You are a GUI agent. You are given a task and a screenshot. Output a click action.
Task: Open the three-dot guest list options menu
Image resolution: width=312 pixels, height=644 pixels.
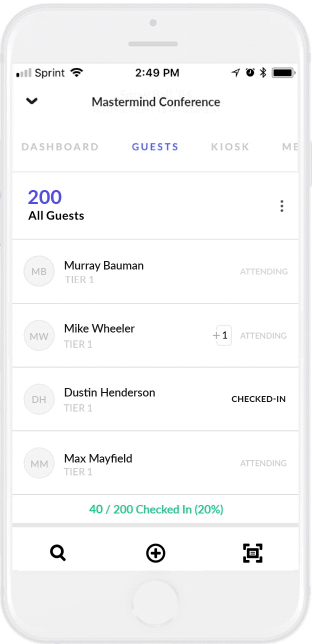tap(281, 205)
